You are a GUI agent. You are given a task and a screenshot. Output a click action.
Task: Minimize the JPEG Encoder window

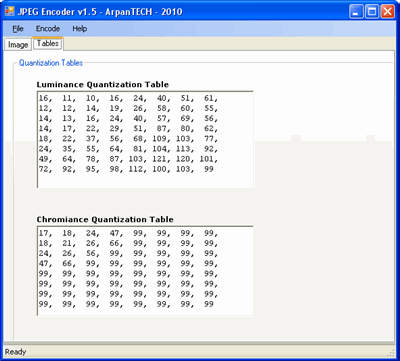(x=356, y=12)
